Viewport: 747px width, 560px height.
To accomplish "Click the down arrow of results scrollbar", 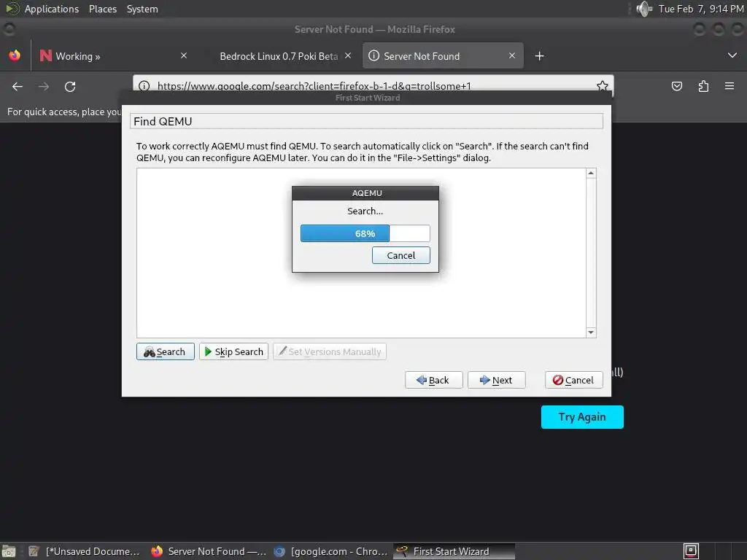I will coord(591,332).
